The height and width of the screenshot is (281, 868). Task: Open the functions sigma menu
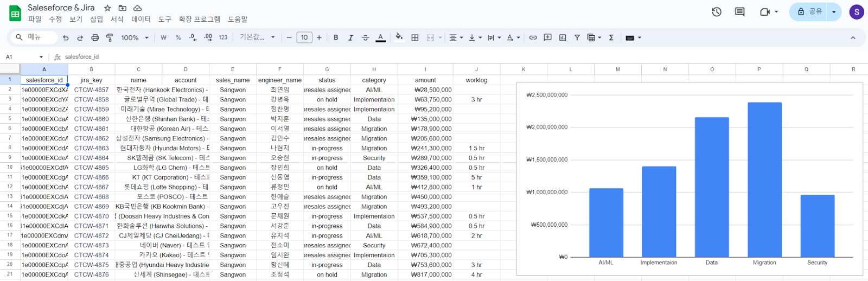[x=611, y=37]
